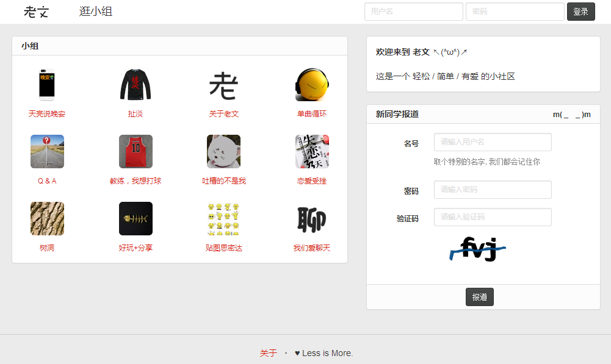Click the 请输入验证码 captcha input field
Screen dimensions: 611x364
coord(493,217)
